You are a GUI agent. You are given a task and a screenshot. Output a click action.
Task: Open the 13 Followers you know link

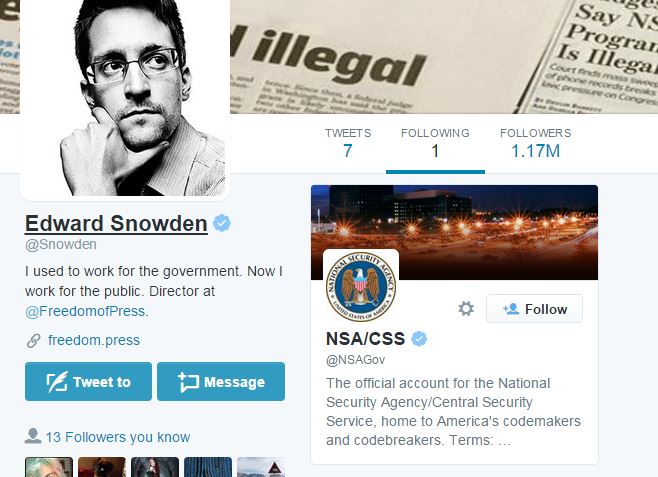118,437
